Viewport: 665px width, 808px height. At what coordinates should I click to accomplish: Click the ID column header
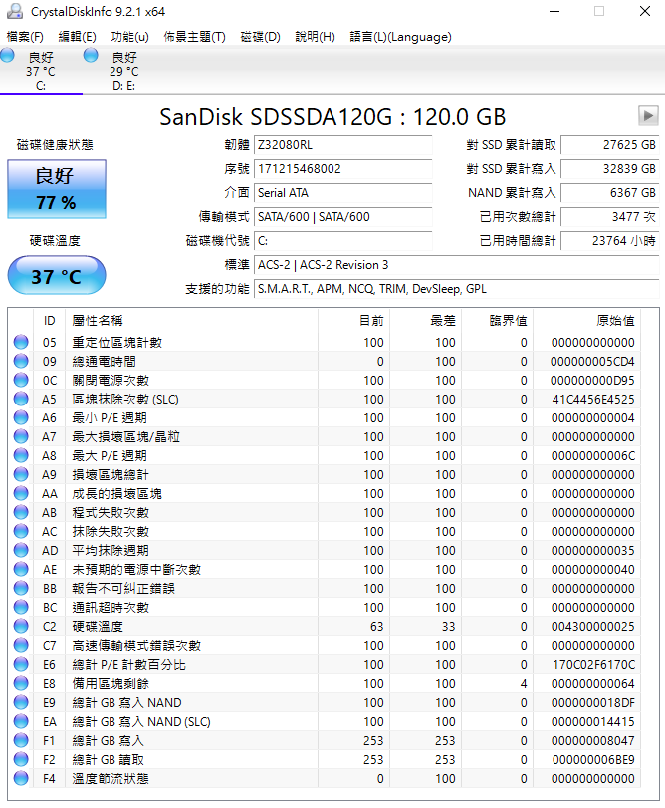click(x=49, y=321)
